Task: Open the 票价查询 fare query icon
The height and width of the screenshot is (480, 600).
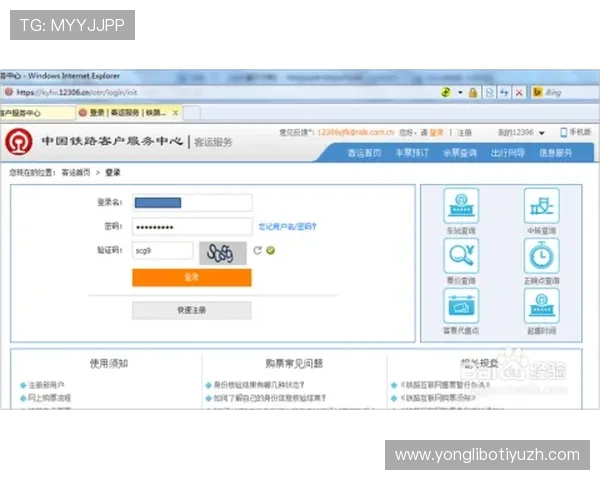Action: coord(461,255)
